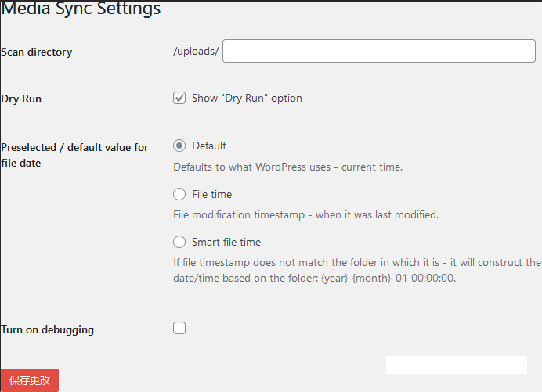The height and width of the screenshot is (392, 542).
Task: Click the Show "Dry Run" option label text
Action: point(247,98)
